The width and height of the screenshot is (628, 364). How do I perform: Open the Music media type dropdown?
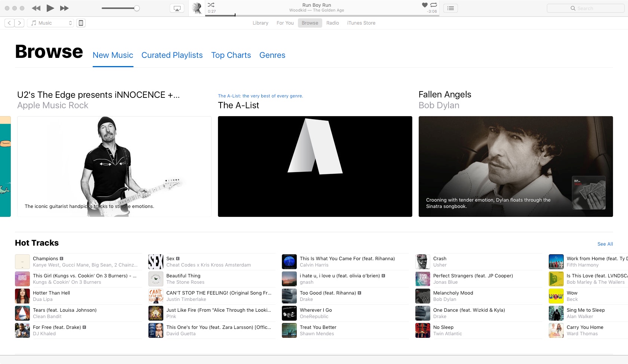(x=50, y=23)
